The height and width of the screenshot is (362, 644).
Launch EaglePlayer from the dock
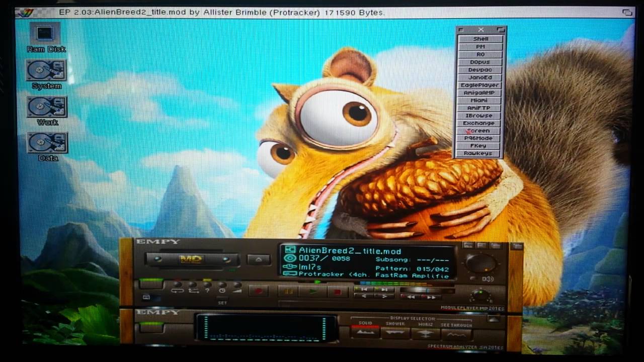(x=480, y=85)
